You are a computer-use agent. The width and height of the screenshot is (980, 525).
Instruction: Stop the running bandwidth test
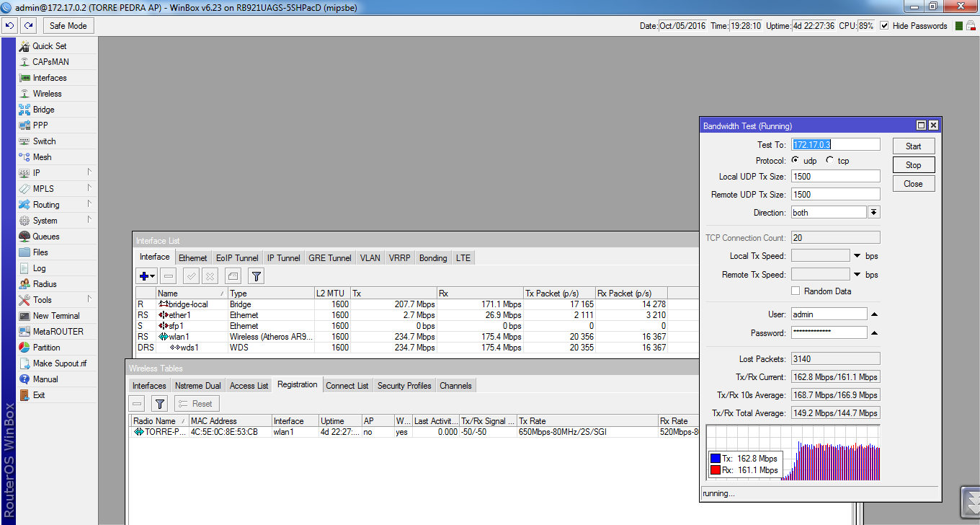pos(913,165)
